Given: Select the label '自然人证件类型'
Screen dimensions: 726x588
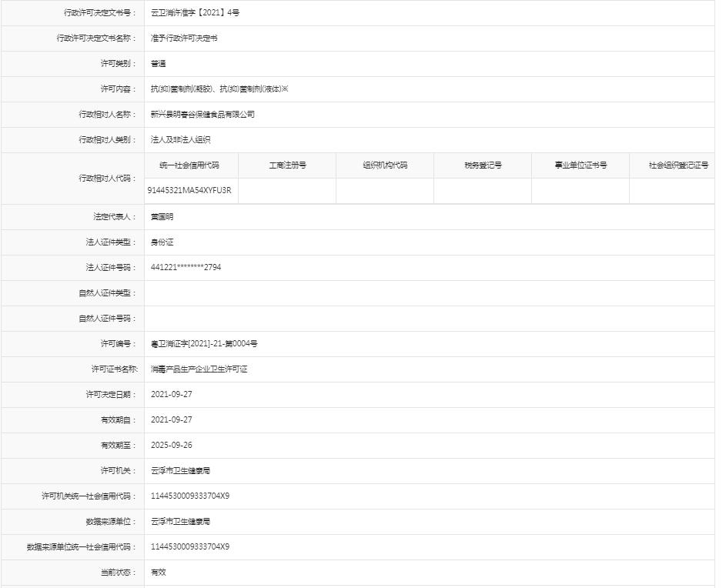Looking at the screenshot, I should tap(108, 293).
